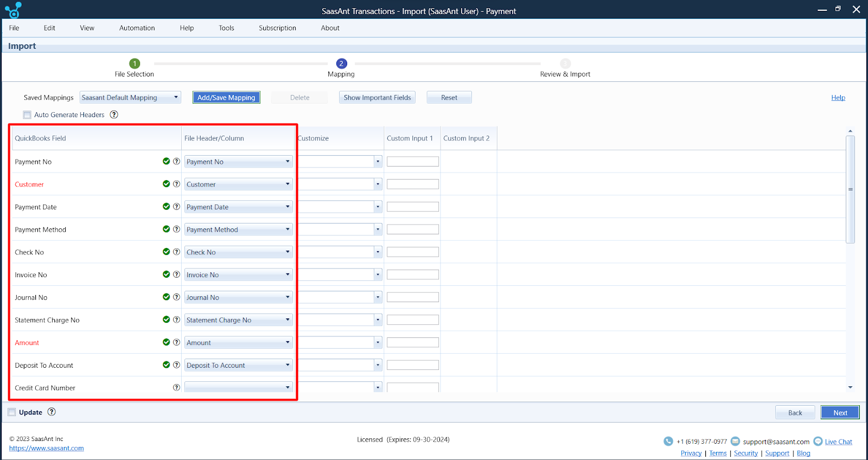Click the Reset button

449,98
